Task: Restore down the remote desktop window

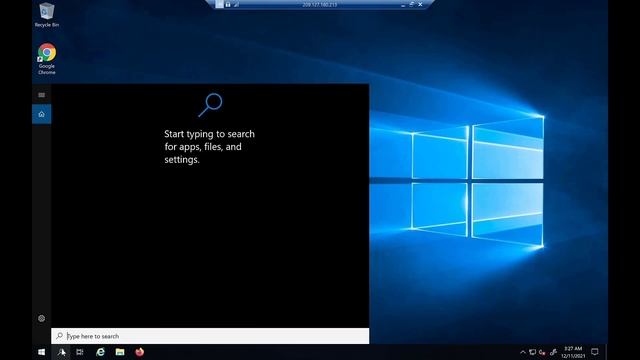Action: [412, 4]
